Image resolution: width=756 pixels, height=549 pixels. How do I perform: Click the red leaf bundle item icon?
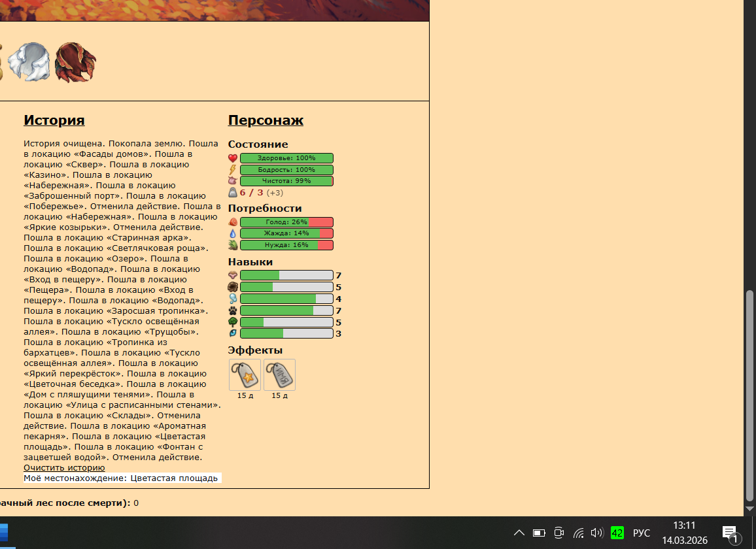point(75,62)
